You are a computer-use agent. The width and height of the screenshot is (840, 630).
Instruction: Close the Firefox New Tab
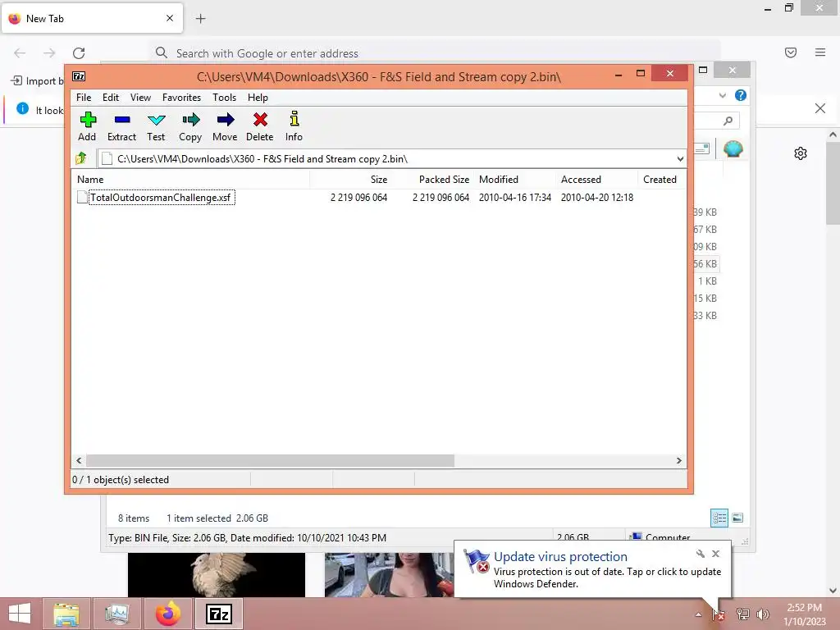170,18
